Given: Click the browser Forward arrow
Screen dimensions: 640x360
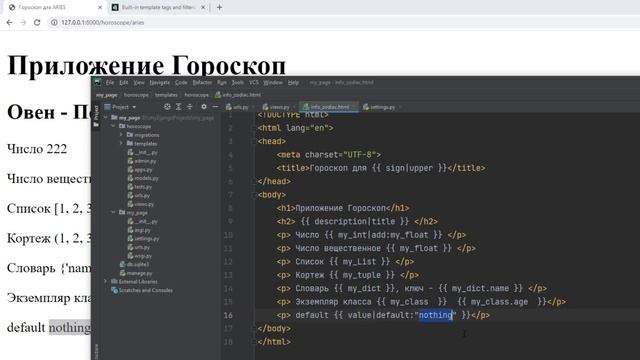Looking at the screenshot, I should 23,22.
